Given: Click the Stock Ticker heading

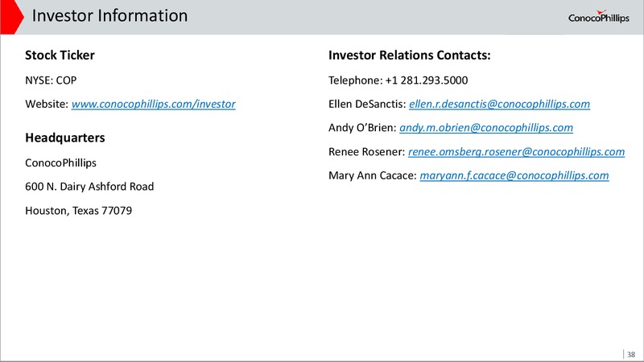Looking at the screenshot, I should [x=60, y=56].
